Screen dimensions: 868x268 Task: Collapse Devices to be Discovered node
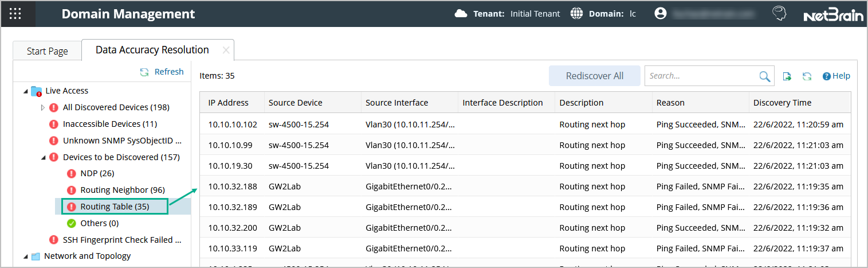(43, 157)
